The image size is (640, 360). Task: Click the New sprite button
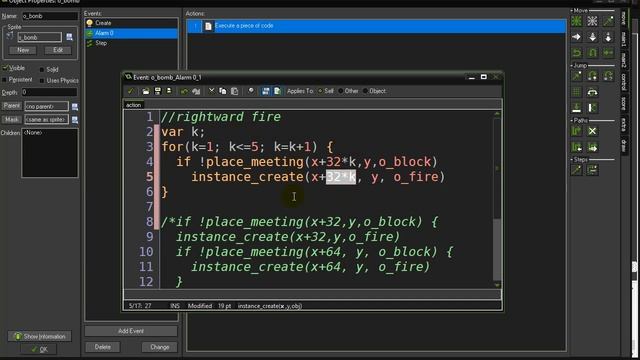[x=23, y=50]
